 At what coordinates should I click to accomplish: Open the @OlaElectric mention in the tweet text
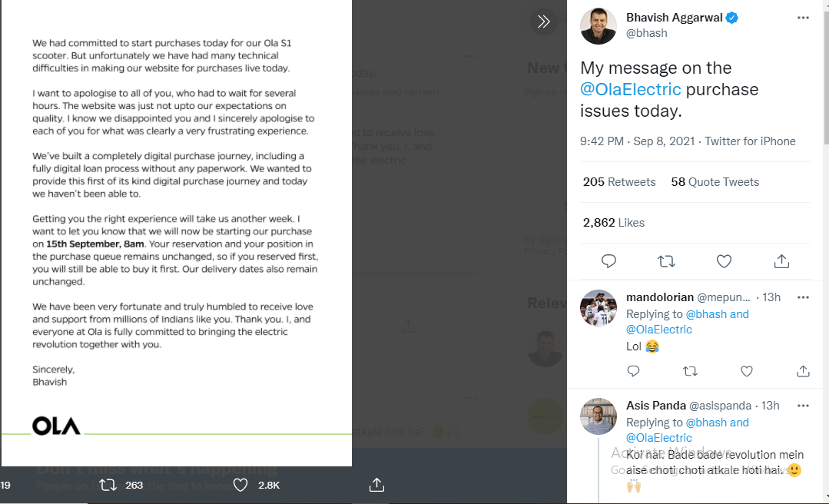click(630, 89)
